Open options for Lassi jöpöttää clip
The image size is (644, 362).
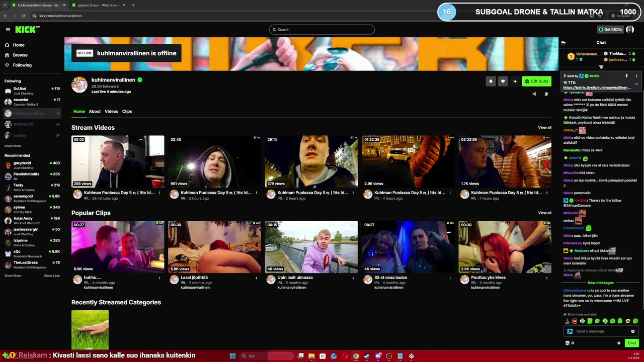256,278
